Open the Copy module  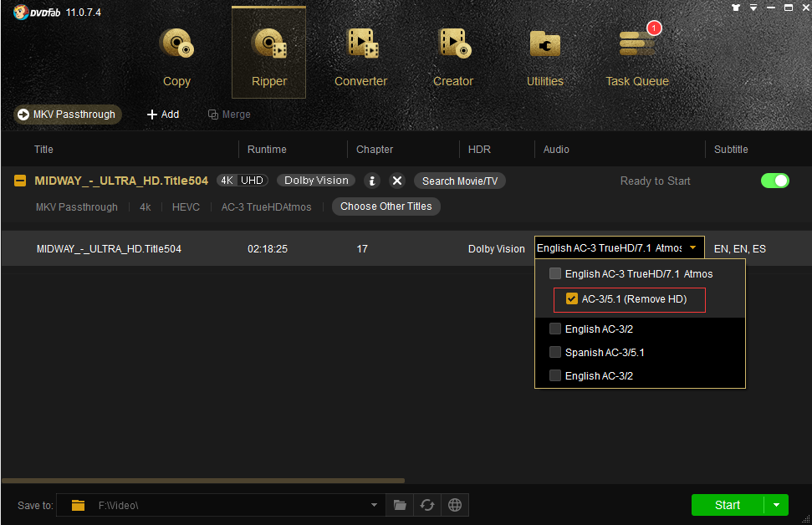pos(176,55)
